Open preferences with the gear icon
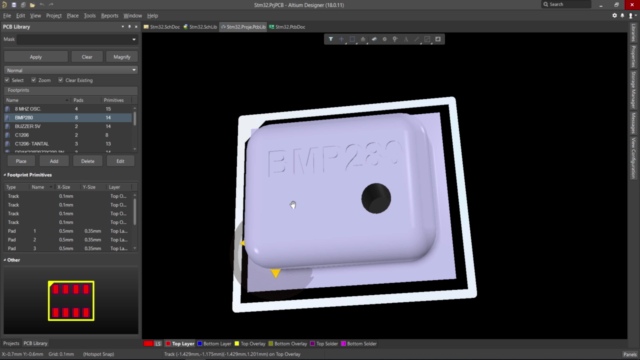 (x=615, y=16)
